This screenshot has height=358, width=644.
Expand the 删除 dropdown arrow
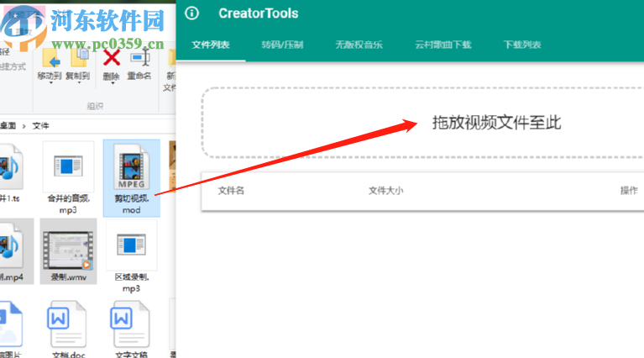click(x=113, y=83)
